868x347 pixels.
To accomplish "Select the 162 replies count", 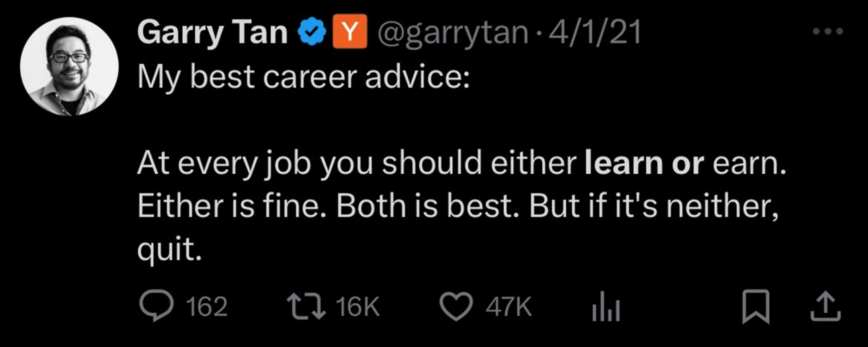I will pyautogui.click(x=206, y=307).
